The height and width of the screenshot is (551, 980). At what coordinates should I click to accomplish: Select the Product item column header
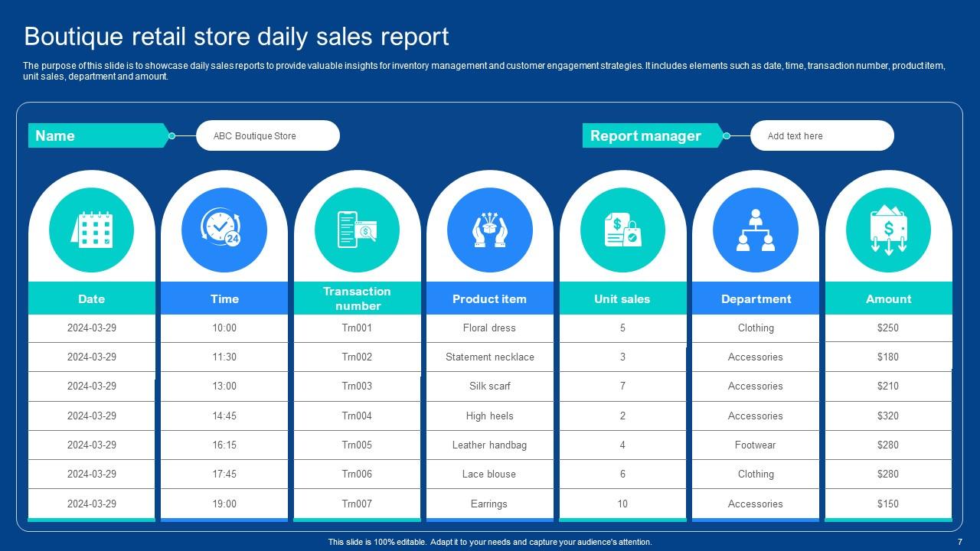[490, 298]
